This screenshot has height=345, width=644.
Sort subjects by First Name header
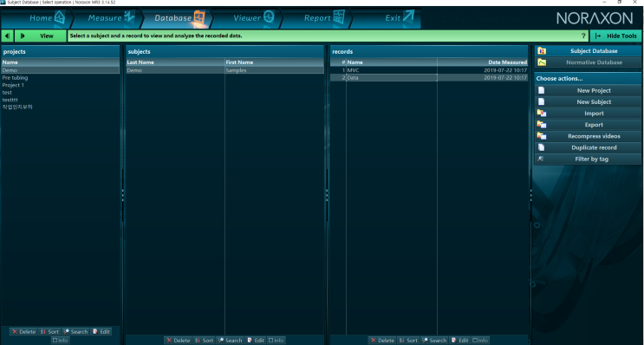275,62
